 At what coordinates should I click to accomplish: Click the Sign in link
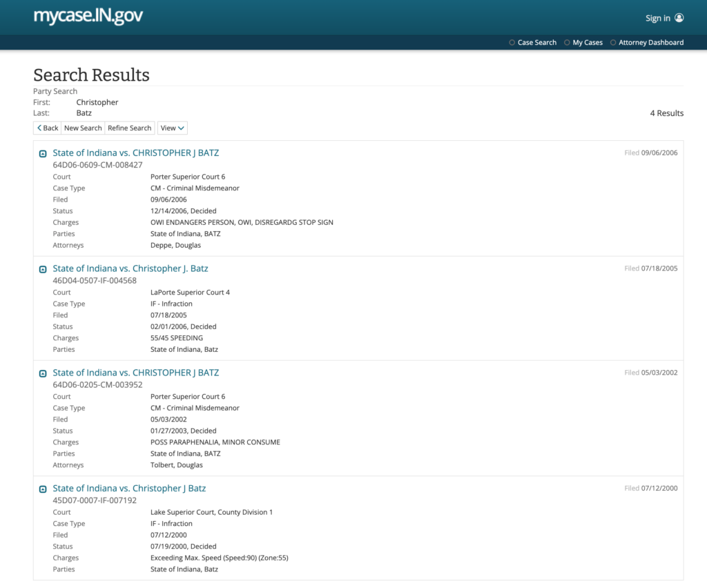click(x=657, y=18)
